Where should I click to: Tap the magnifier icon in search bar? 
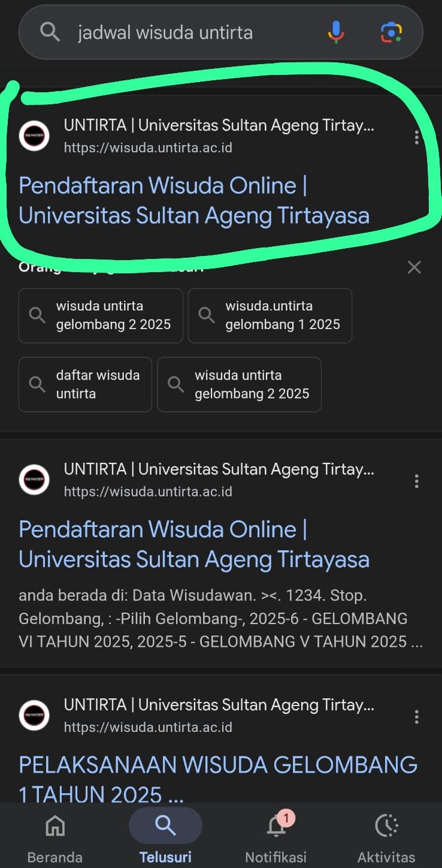50,32
